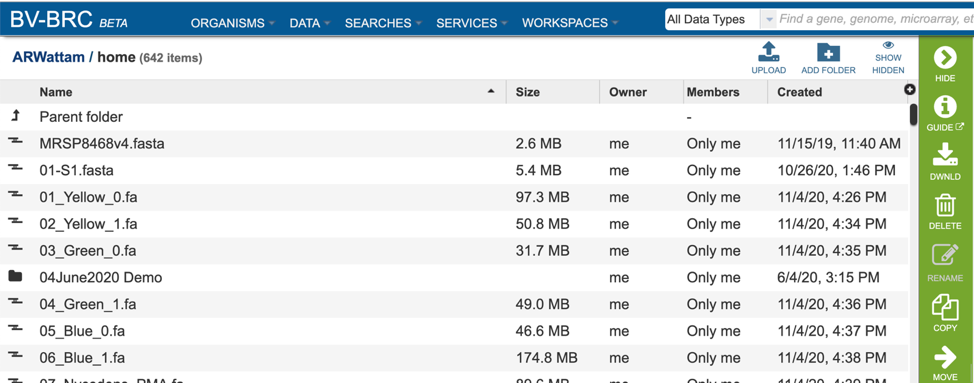The width and height of the screenshot is (974, 383).
Task: Click the Name sort arrow indicator
Action: pos(491,91)
